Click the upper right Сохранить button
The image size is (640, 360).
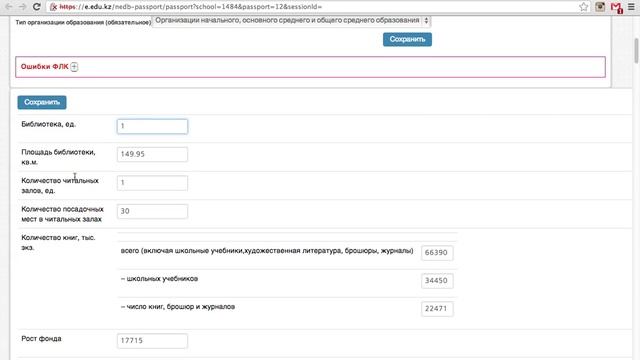pos(407,40)
